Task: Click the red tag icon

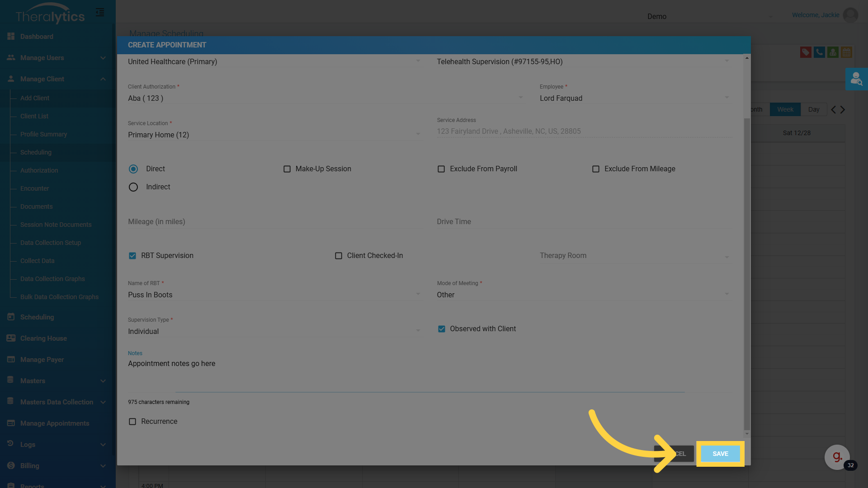Action: coord(806,52)
